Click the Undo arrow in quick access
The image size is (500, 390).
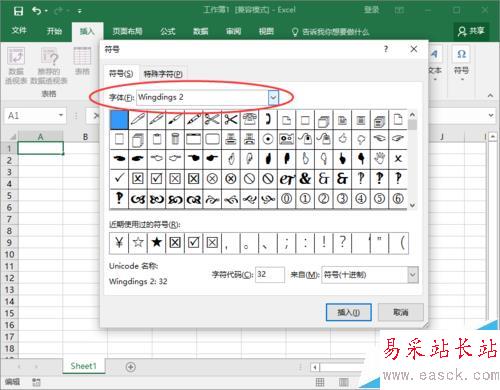tap(37, 11)
